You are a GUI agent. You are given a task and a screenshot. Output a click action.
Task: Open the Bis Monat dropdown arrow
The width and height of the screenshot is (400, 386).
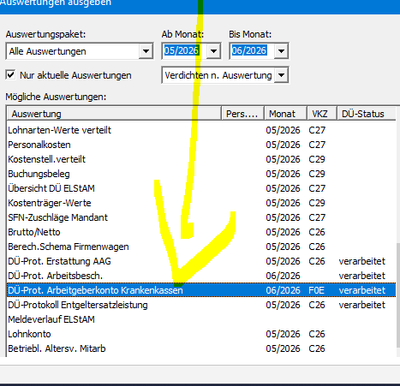(281, 51)
